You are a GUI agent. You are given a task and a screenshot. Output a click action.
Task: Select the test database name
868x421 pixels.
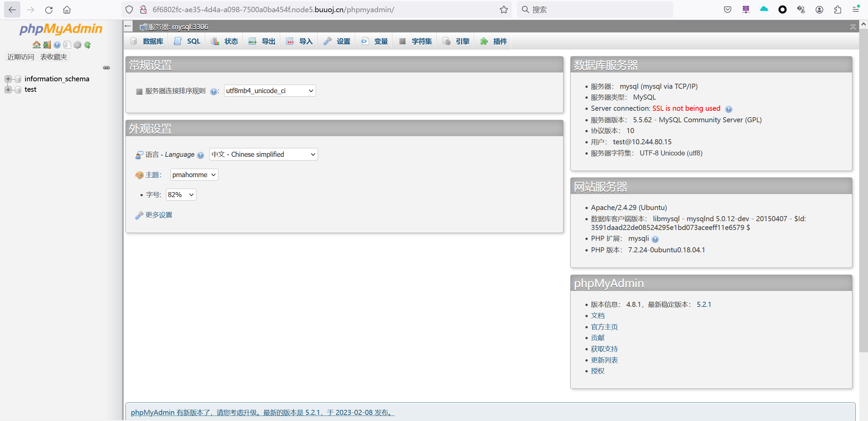click(31, 90)
